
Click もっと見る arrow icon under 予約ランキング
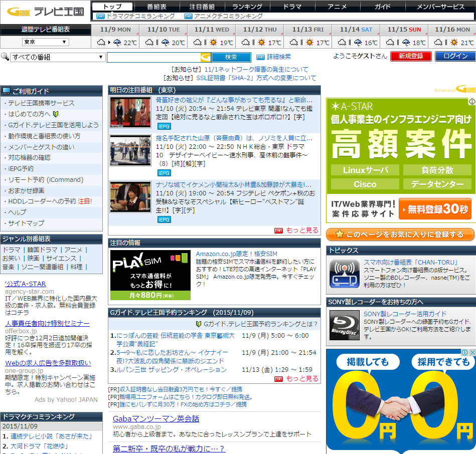coord(278,379)
